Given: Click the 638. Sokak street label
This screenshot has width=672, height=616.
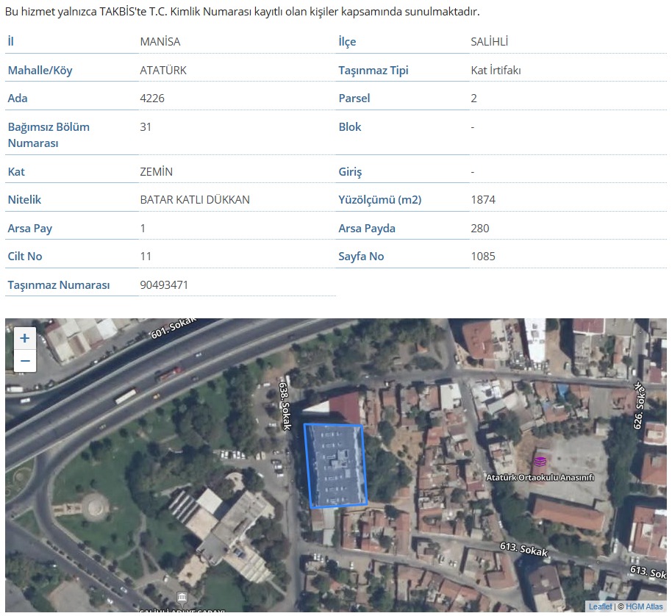Looking at the screenshot, I should tap(284, 405).
